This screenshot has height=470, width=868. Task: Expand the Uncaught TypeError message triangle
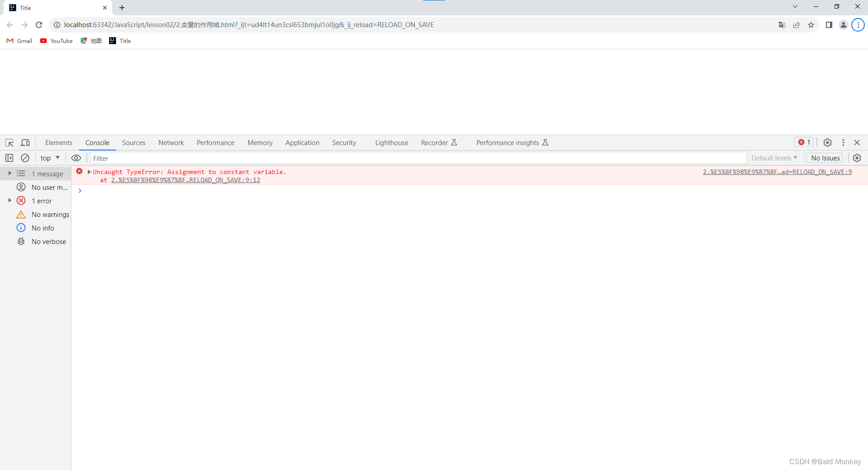(89, 172)
